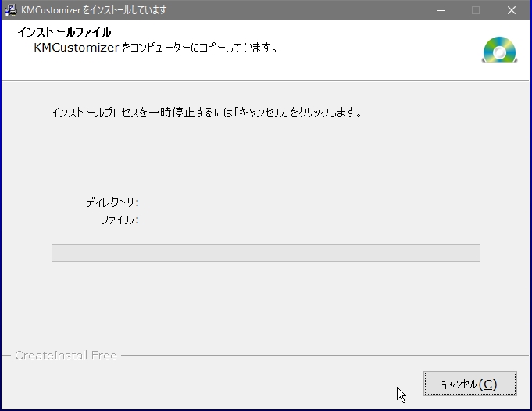Screen dimensions: 532x411
Task: Click the installer icon in the title bar
Action: pos(10,10)
